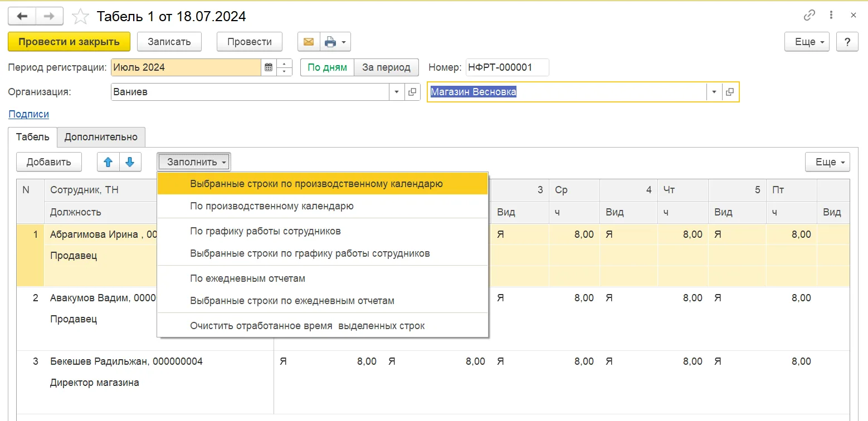Expand the Организация Ваниев dropdown list
Viewport: 868px width, 421px height.
tap(397, 92)
